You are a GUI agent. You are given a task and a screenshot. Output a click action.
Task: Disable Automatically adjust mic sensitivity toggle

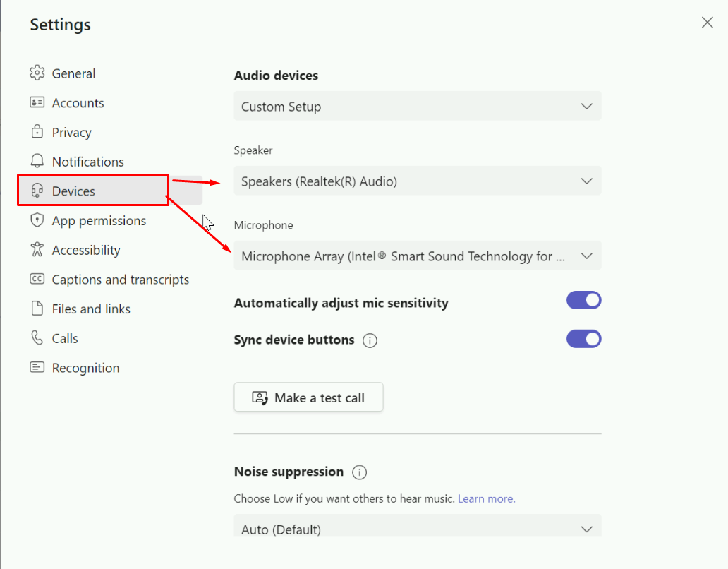pyautogui.click(x=583, y=301)
